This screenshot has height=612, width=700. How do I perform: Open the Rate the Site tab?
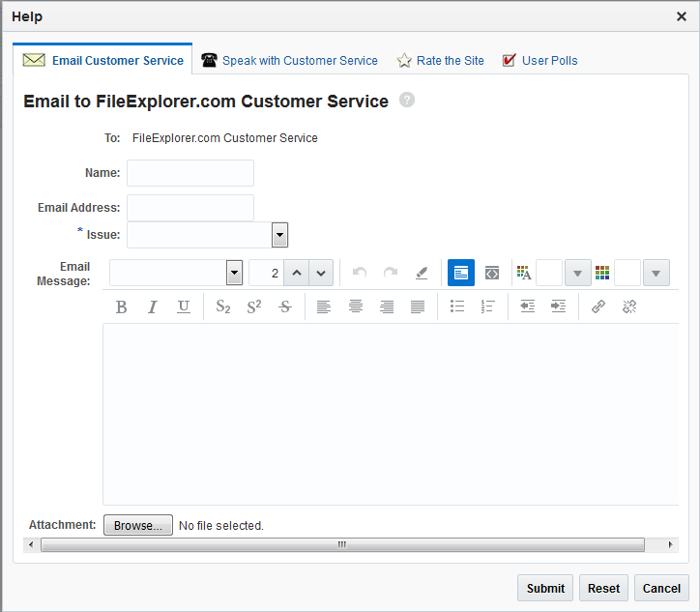[441, 60]
